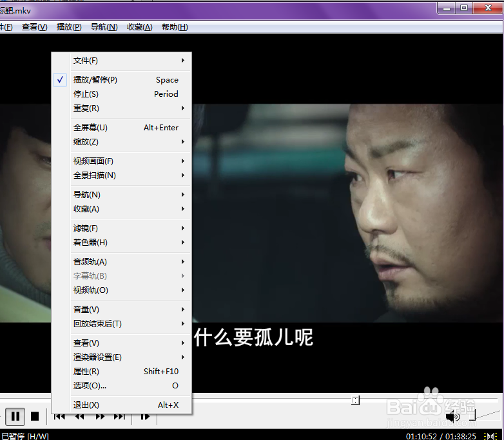Viewport: 504px width, 440px height.
Task: Click the rewind (decrease speed) icon
Action: pyautogui.click(x=80, y=417)
